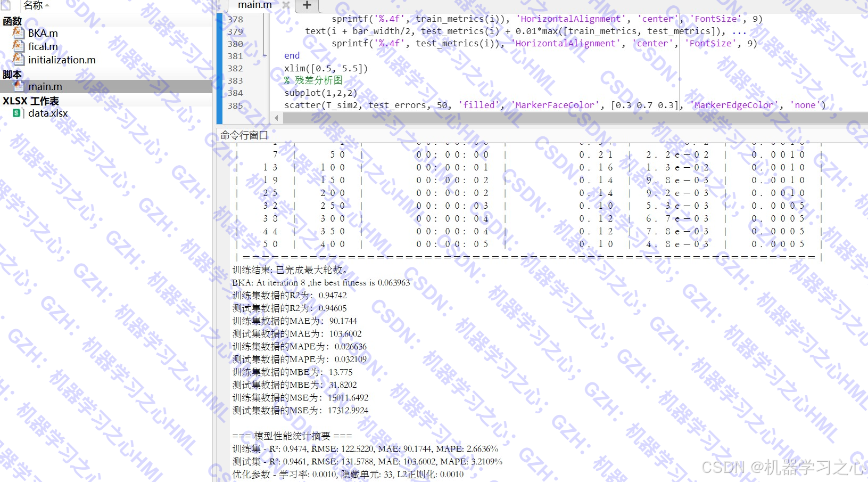
Task: Click line number 385 in the gutter
Action: (x=235, y=105)
